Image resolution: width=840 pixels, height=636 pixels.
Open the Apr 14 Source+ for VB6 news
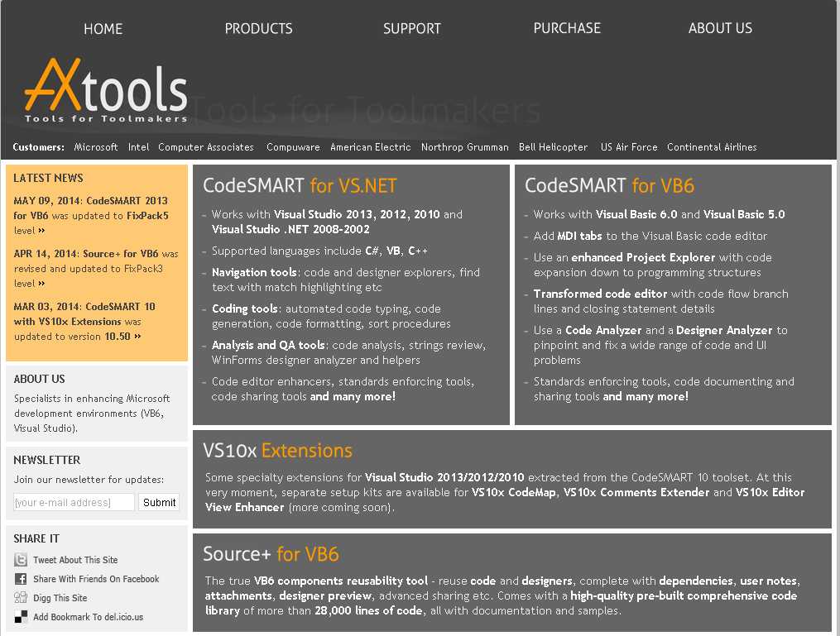[95, 268]
